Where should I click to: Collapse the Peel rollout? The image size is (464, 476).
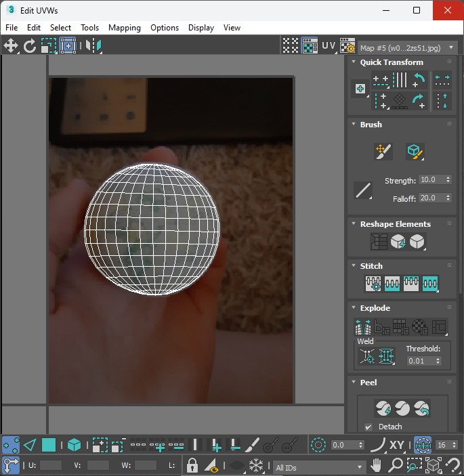pyautogui.click(x=354, y=382)
